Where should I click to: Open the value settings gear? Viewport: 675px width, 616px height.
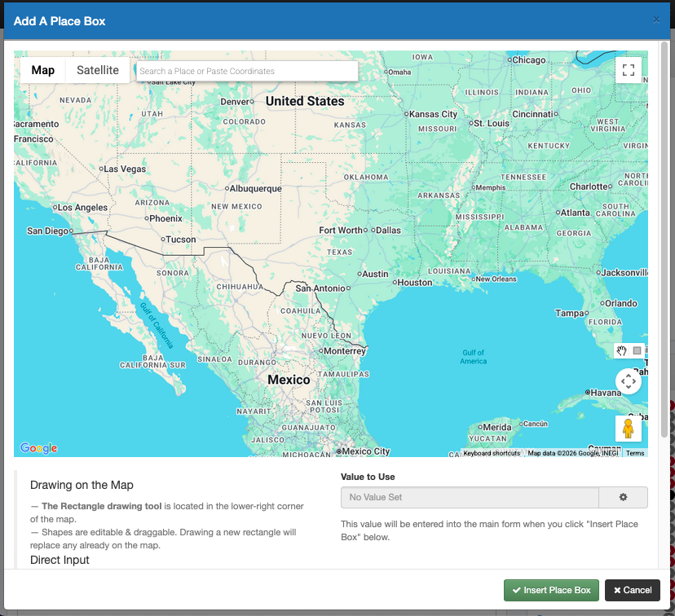pos(623,497)
